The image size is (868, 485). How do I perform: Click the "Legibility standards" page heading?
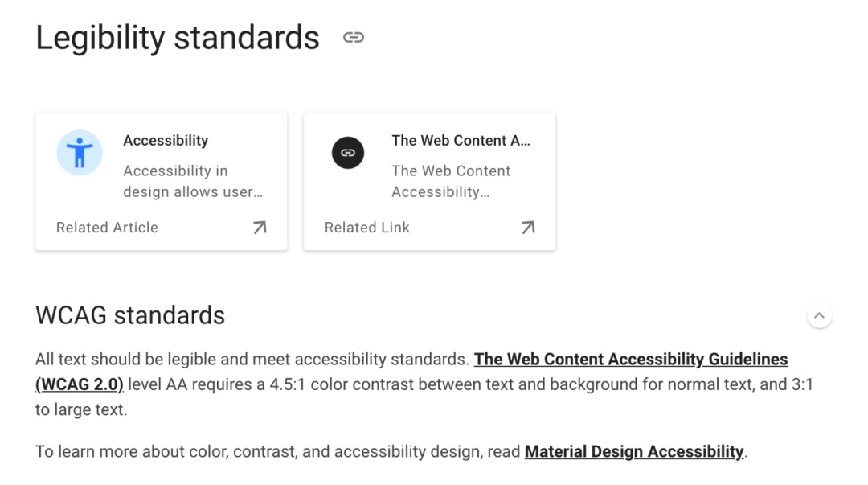[x=178, y=38]
